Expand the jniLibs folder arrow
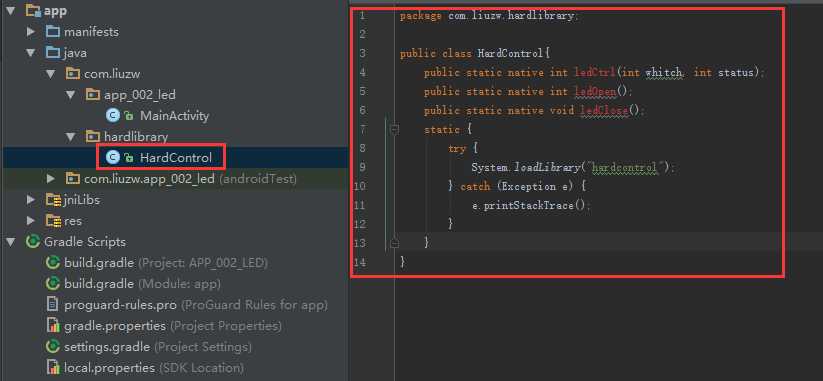This screenshot has width=823, height=381. (31, 200)
